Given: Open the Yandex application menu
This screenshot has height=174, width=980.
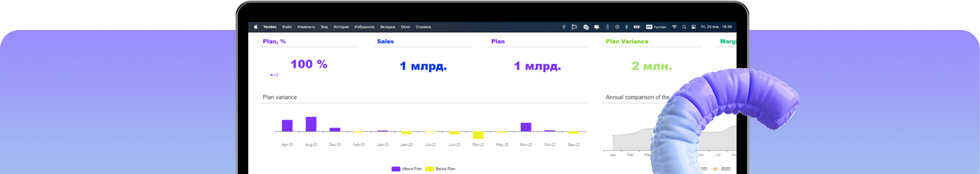Looking at the screenshot, I should tap(270, 27).
